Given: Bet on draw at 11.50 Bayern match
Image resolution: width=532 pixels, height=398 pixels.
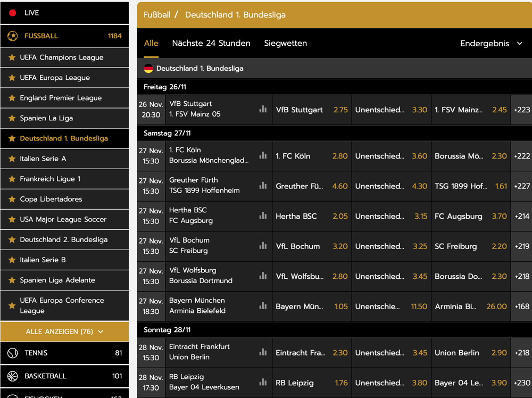Looking at the screenshot, I should (391, 306).
